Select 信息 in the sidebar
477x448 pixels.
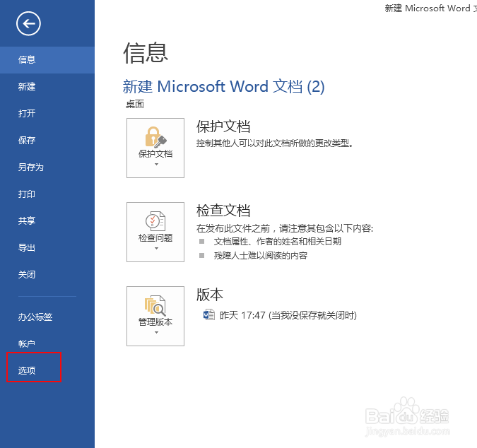coord(47,59)
